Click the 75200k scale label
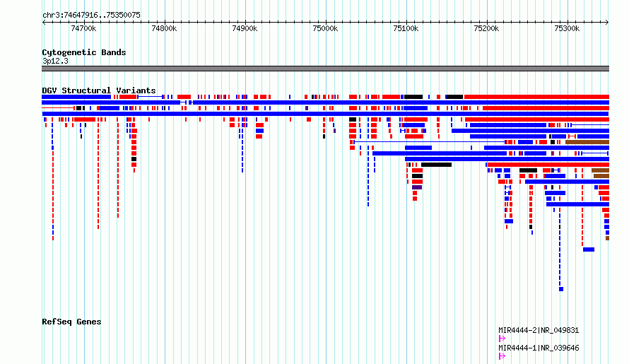The width and height of the screenshot is (629, 364). coord(487,28)
